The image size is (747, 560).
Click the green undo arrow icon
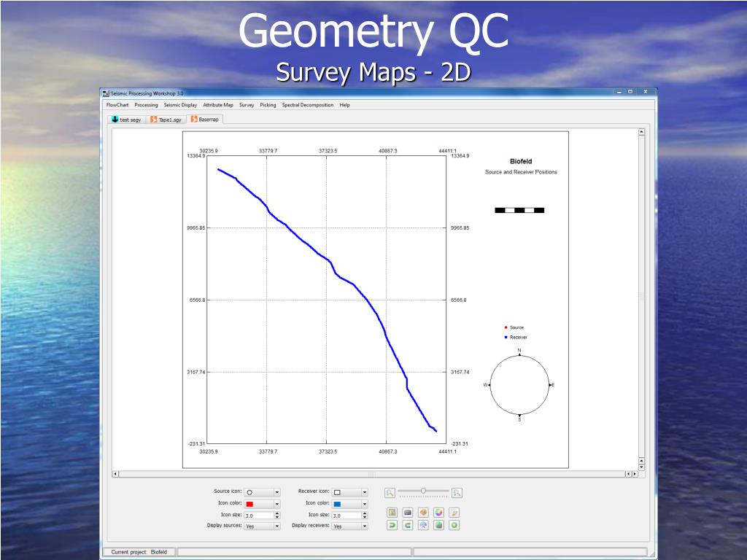392,525
